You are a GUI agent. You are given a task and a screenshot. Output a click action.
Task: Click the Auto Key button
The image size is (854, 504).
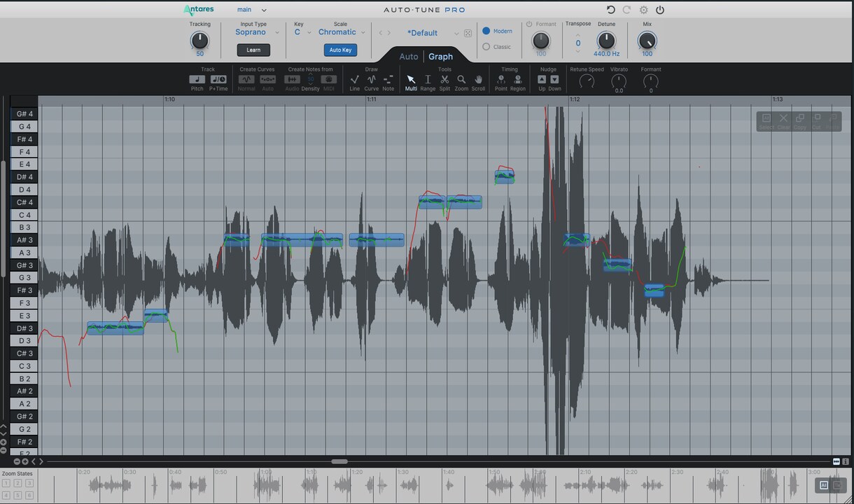[x=340, y=50]
